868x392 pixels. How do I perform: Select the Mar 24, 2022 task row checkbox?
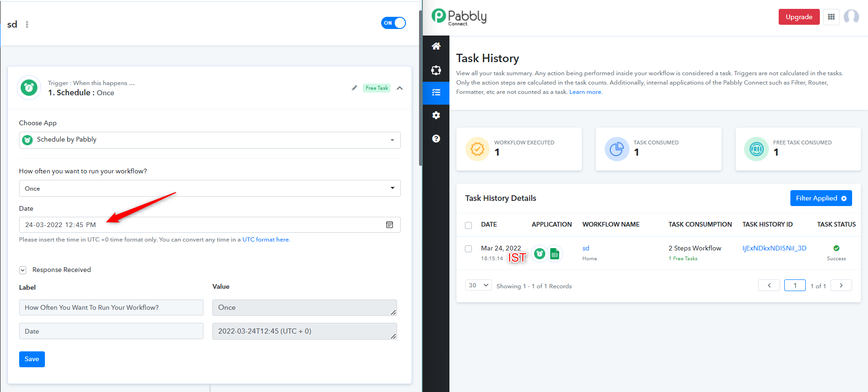(x=468, y=249)
